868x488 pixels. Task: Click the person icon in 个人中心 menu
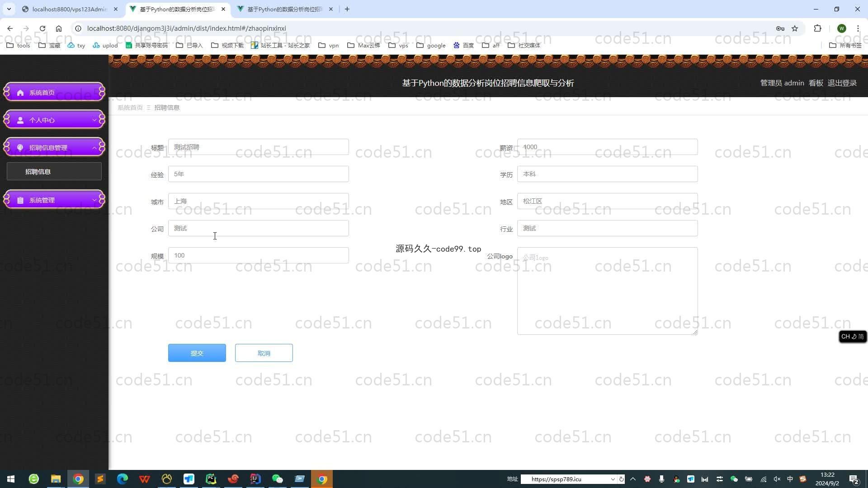[x=20, y=120]
